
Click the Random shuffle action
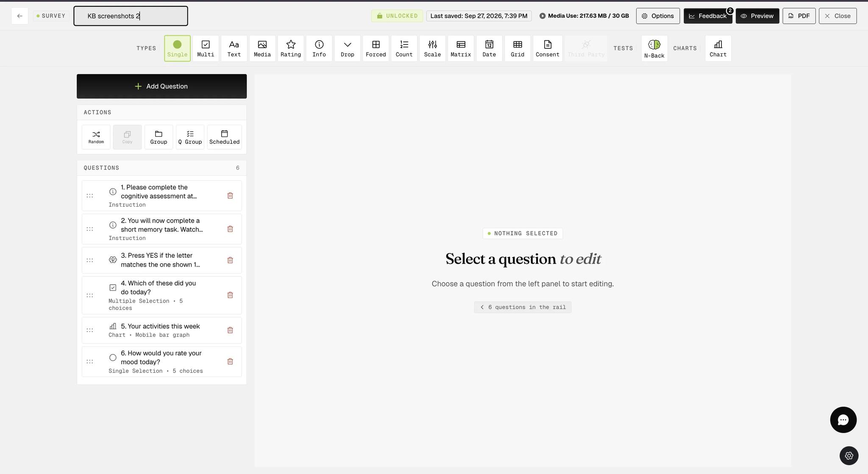96,137
